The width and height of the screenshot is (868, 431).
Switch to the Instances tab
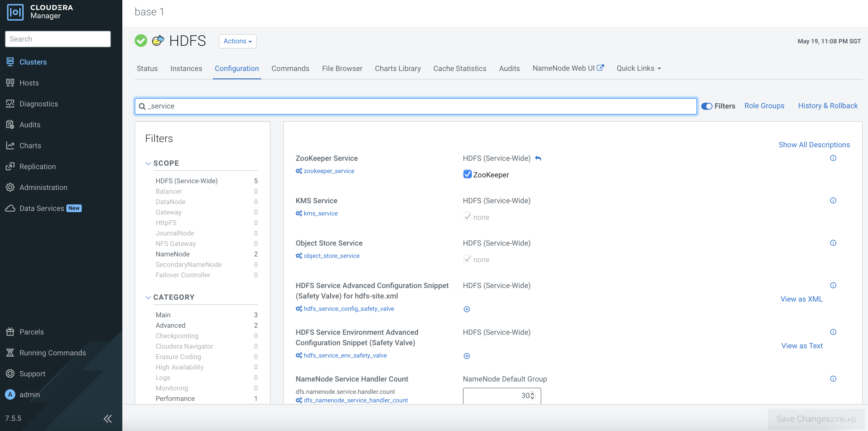point(186,69)
